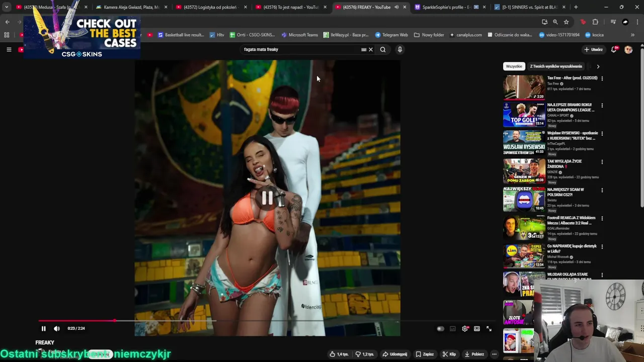Image resolution: width=644 pixels, height=362 pixels.
Task: Open YouTube hamburger guide menu
Action: [x=9, y=49]
